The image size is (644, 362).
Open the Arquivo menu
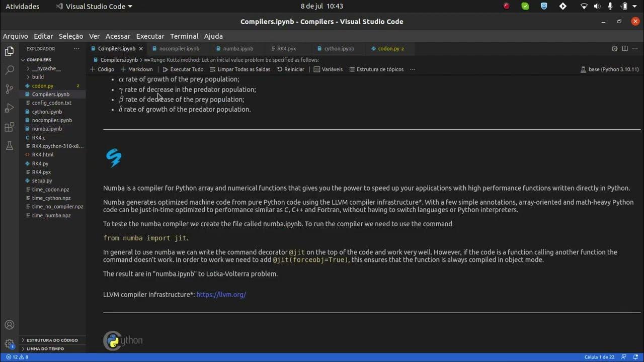16,36
